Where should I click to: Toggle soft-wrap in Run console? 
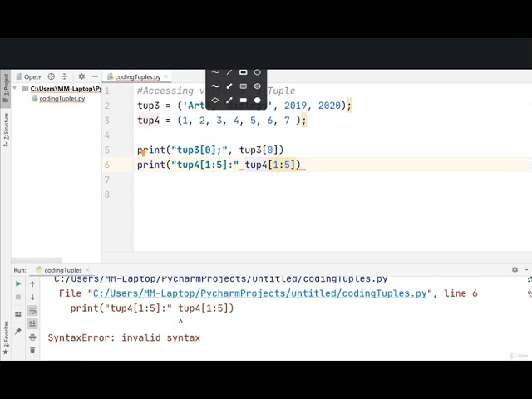coord(32,310)
